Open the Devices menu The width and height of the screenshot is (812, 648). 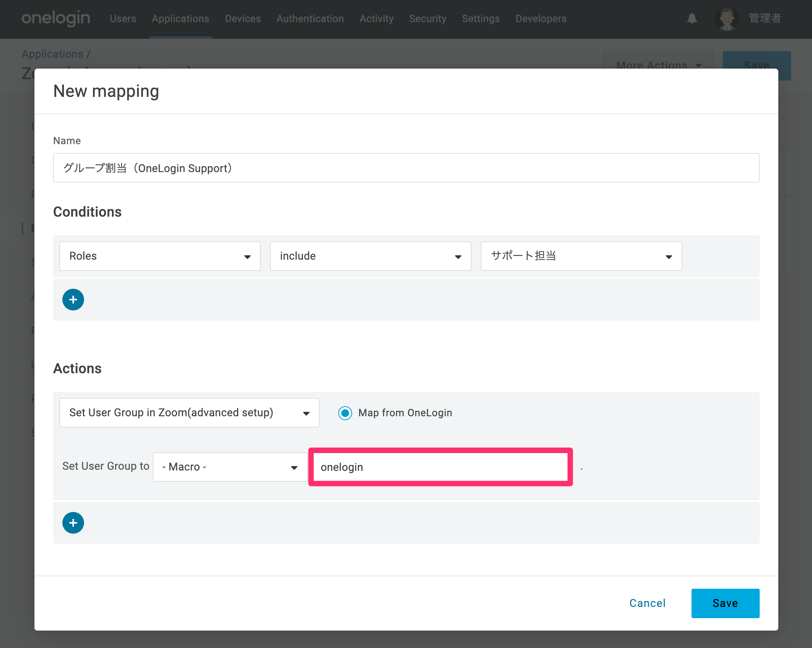pyautogui.click(x=243, y=19)
